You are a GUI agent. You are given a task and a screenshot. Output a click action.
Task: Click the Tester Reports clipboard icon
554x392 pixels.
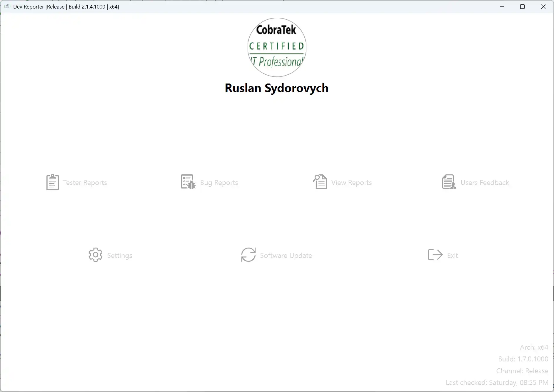point(52,182)
